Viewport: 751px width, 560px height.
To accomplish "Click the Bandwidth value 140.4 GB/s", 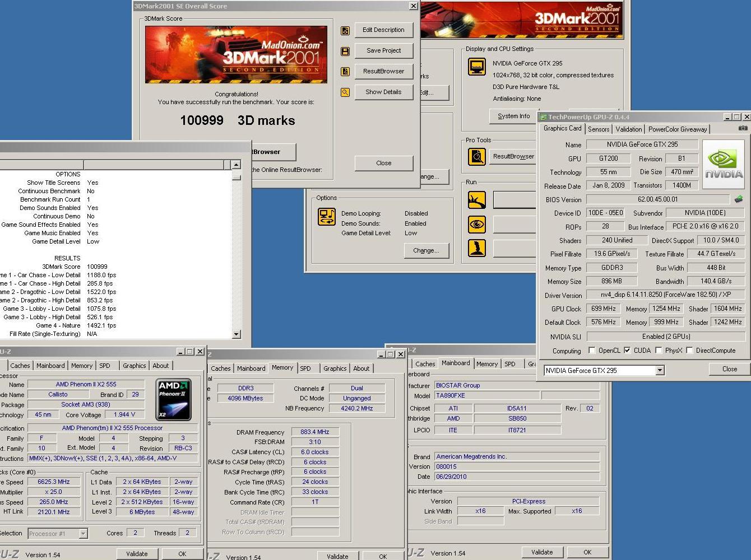I will (x=716, y=281).
